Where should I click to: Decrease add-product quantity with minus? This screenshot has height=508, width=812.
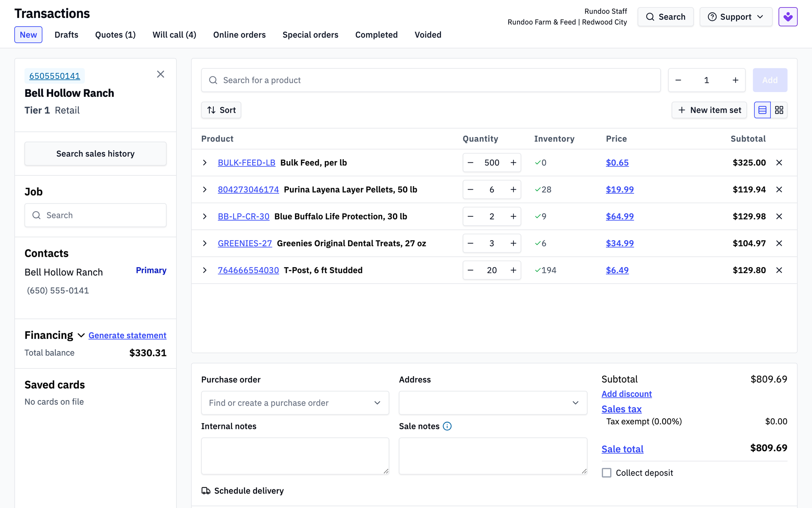[x=678, y=80]
